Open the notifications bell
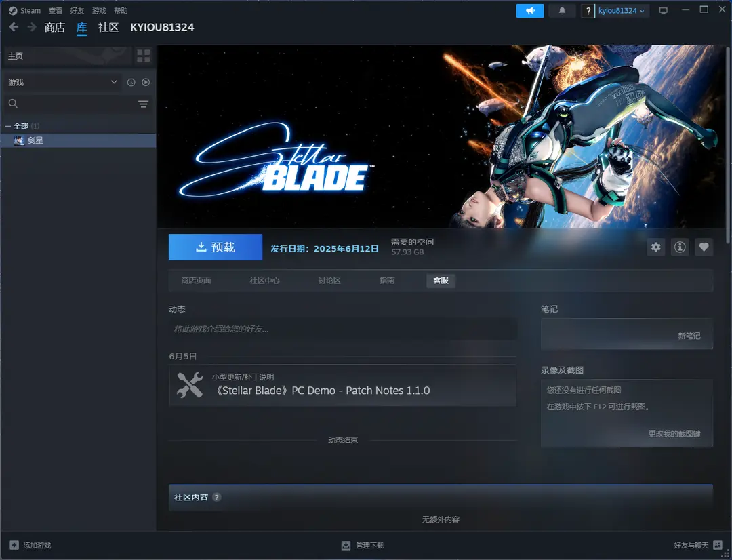The height and width of the screenshot is (560, 732). pos(562,11)
